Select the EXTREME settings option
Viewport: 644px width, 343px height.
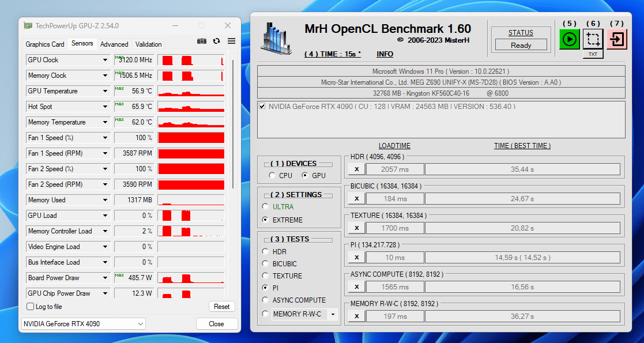[x=265, y=220]
